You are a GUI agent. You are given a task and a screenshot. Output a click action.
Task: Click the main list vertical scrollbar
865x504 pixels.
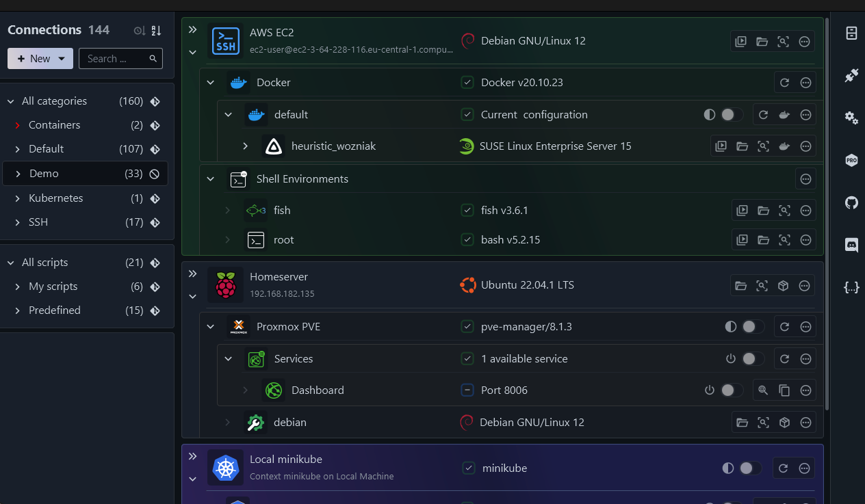click(x=827, y=213)
